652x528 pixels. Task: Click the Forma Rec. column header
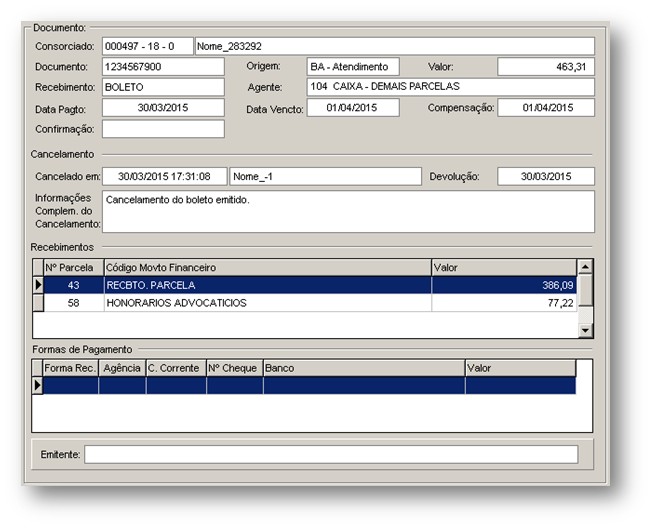70,368
